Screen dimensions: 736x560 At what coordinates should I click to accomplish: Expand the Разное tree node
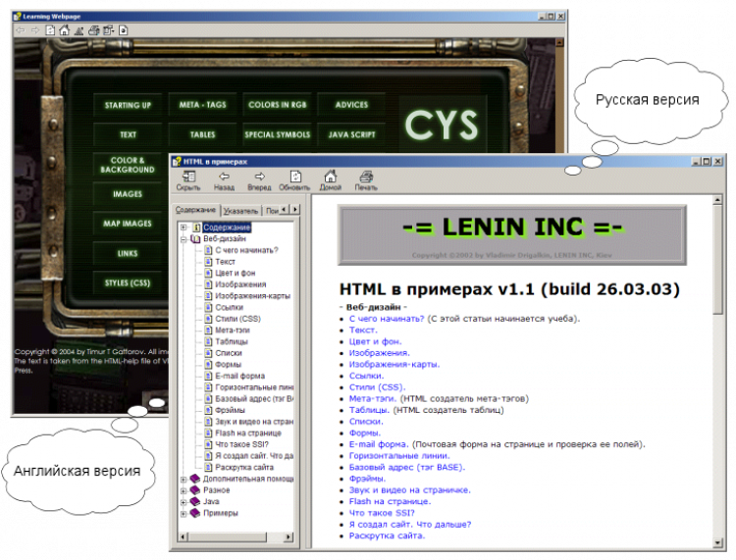click(x=184, y=490)
